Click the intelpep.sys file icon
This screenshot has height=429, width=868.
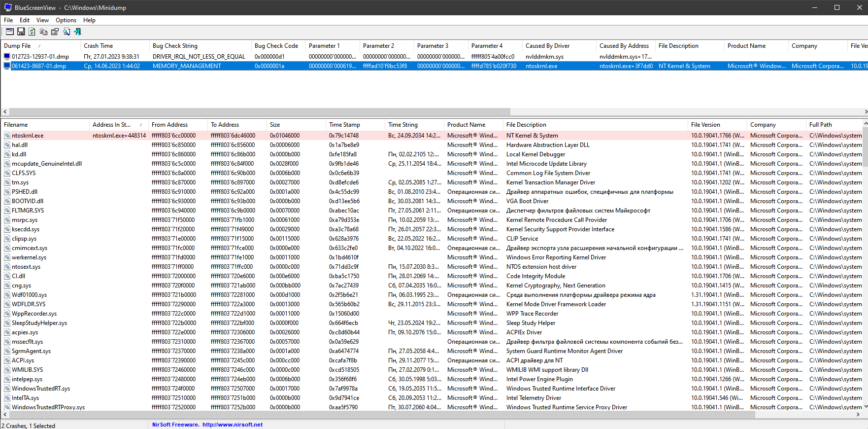(x=7, y=379)
